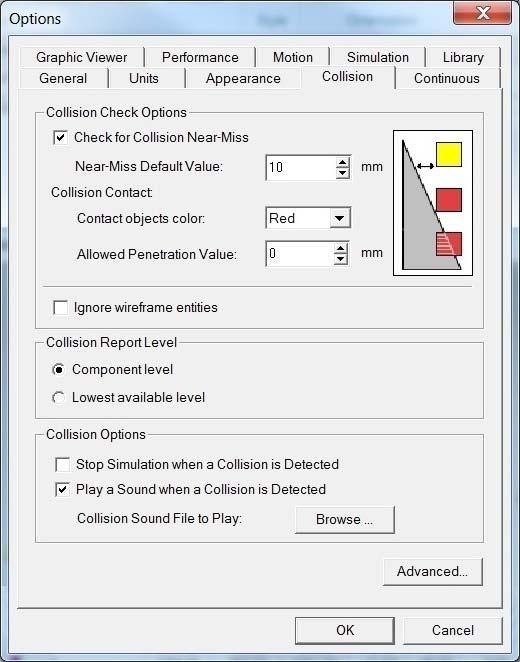Screen dimensions: 520x662
Task: Open the Appearance tab
Action: [x=243, y=79]
